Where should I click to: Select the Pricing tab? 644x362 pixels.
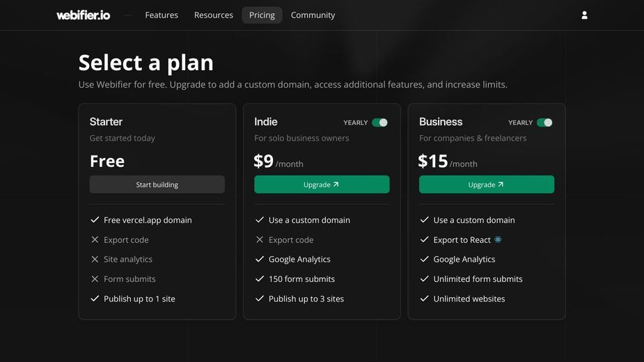(262, 15)
